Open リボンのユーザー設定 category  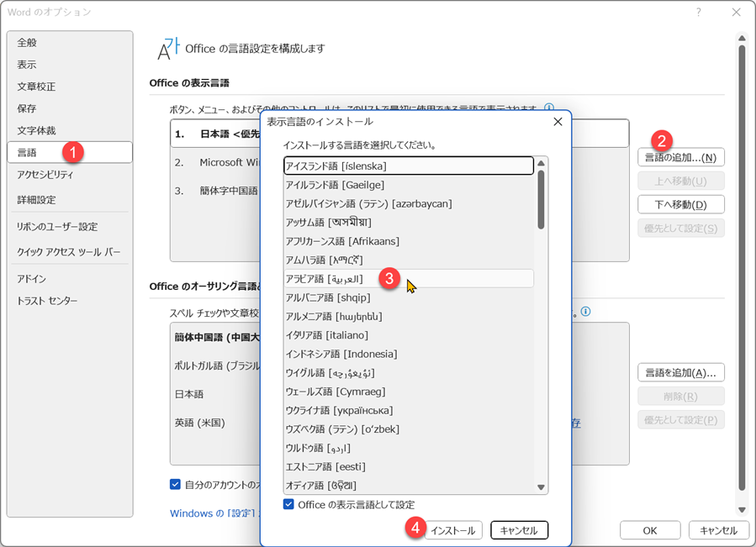tap(70, 227)
